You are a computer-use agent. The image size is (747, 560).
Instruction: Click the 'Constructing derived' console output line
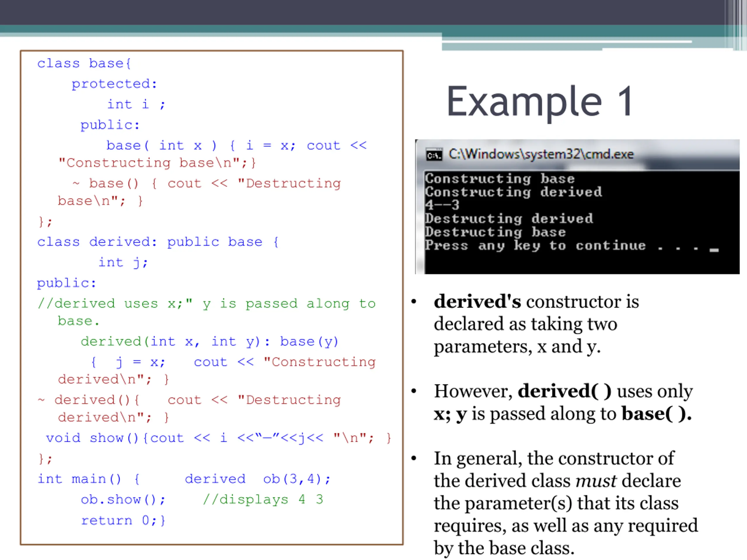point(513,192)
